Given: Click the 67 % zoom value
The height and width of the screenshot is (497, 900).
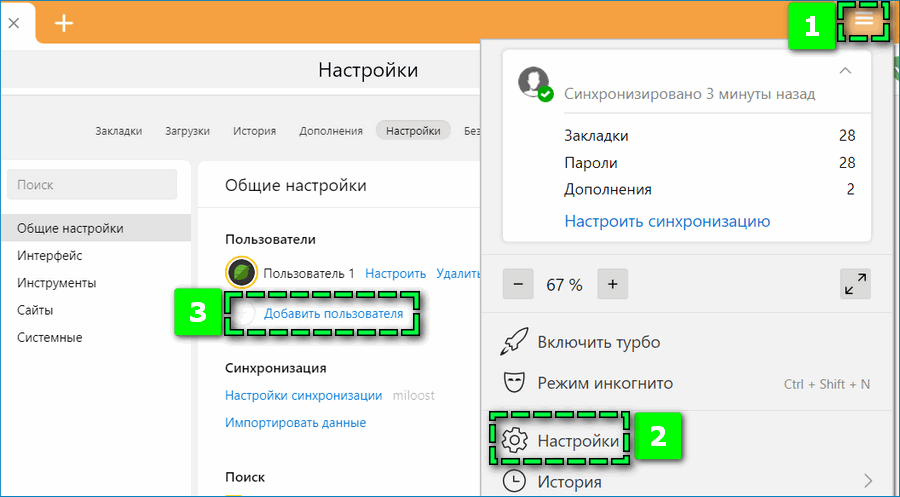Looking at the screenshot, I should pos(564,285).
